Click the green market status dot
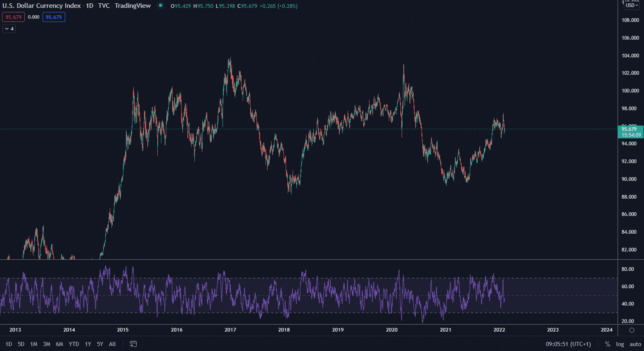 [161, 6]
